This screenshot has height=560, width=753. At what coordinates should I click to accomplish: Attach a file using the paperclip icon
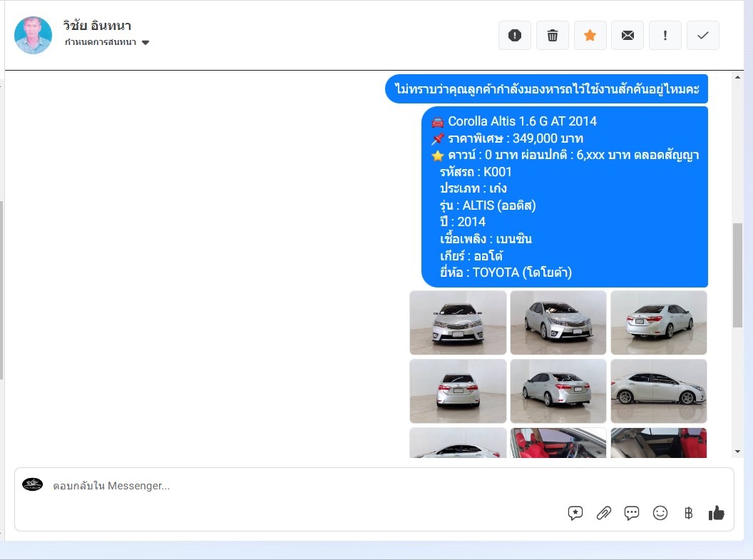click(603, 513)
